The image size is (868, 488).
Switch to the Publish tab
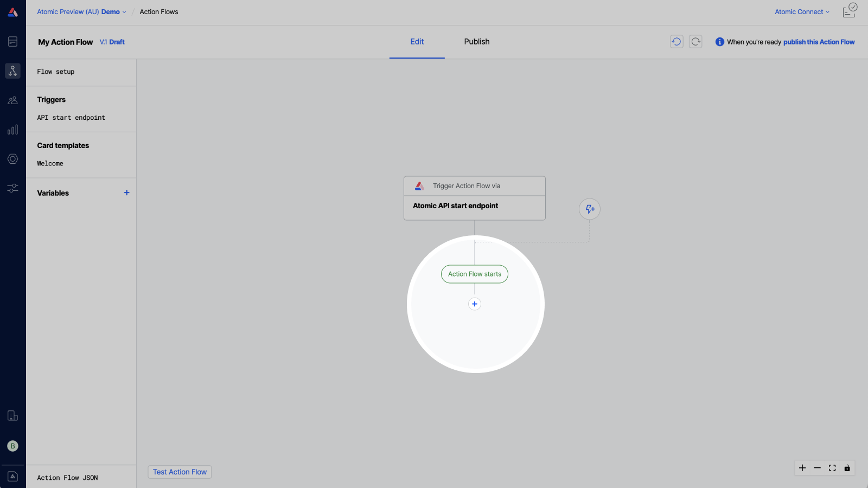[x=477, y=42]
